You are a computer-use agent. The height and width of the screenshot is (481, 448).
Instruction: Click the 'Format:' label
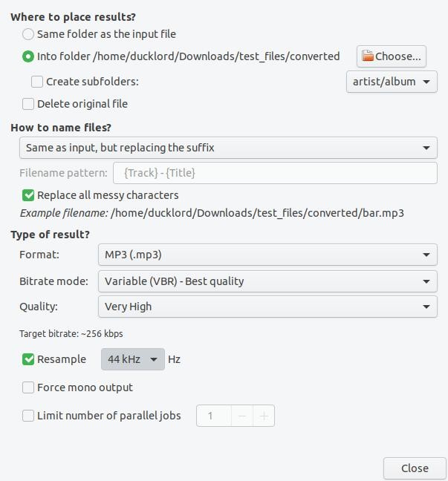[39, 255]
